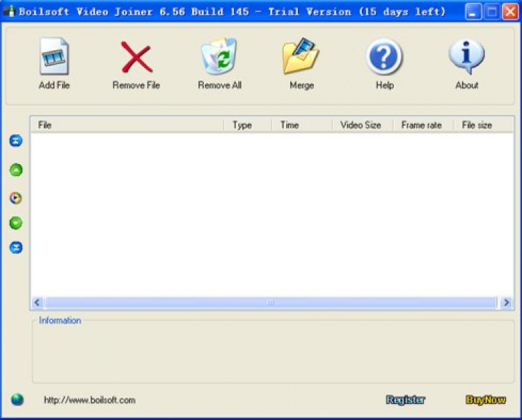Click the Add File filmstrip icon
Image resolution: width=522 pixels, height=420 pixels.
coord(54,56)
